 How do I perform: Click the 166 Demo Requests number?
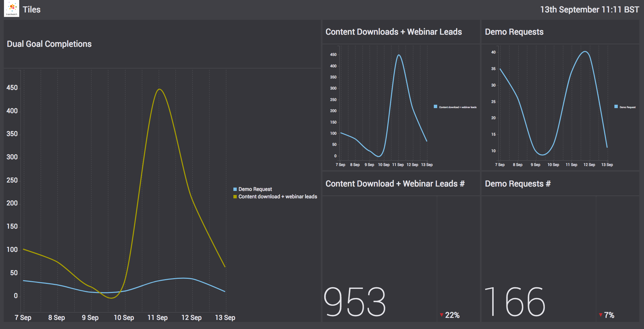tap(514, 301)
